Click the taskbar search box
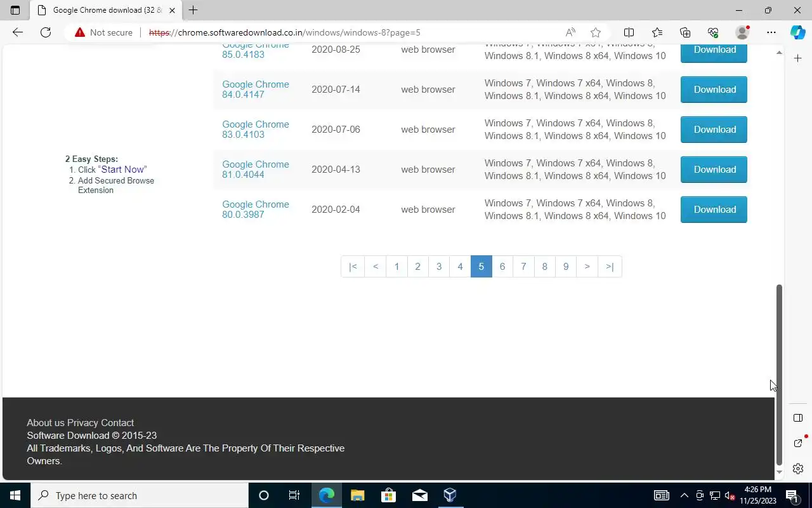Image resolution: width=812 pixels, height=508 pixels. [x=140, y=495]
